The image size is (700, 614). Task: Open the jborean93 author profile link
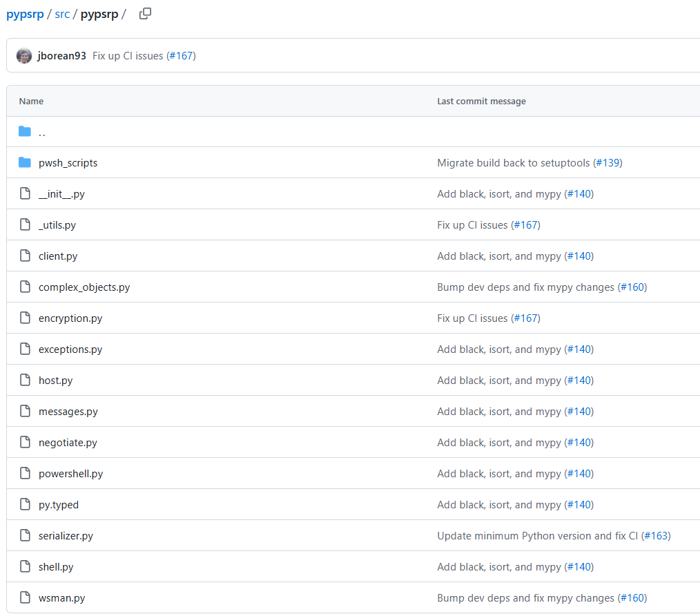pyautogui.click(x=62, y=56)
